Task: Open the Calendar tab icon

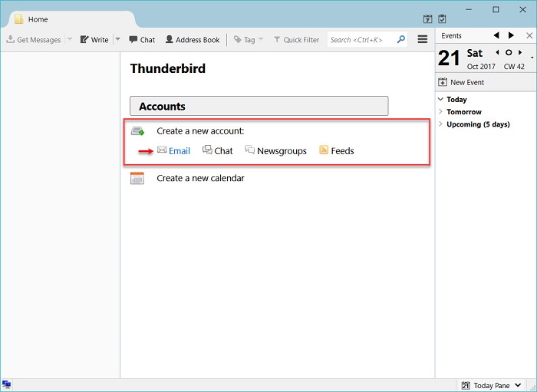Action: 427,19
